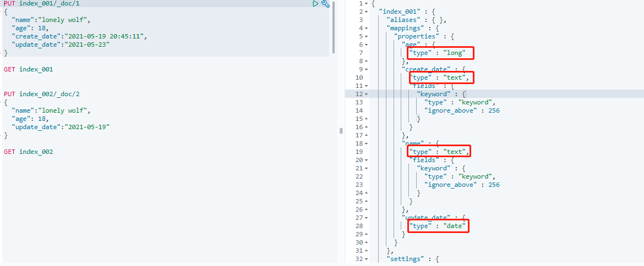The image size is (644, 266).
Task: Open the wrench actions menu for the request
Action: pos(325,4)
